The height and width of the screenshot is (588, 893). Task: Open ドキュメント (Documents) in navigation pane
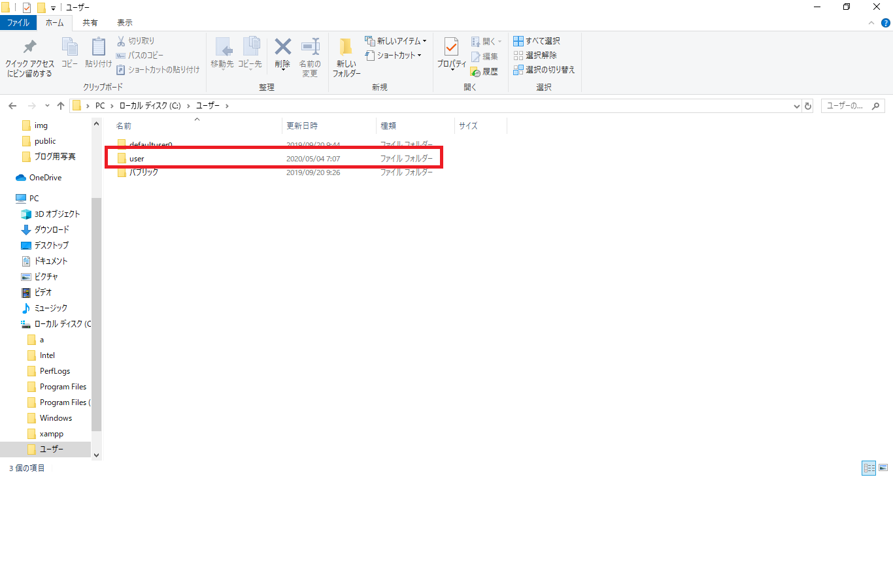coord(44,261)
